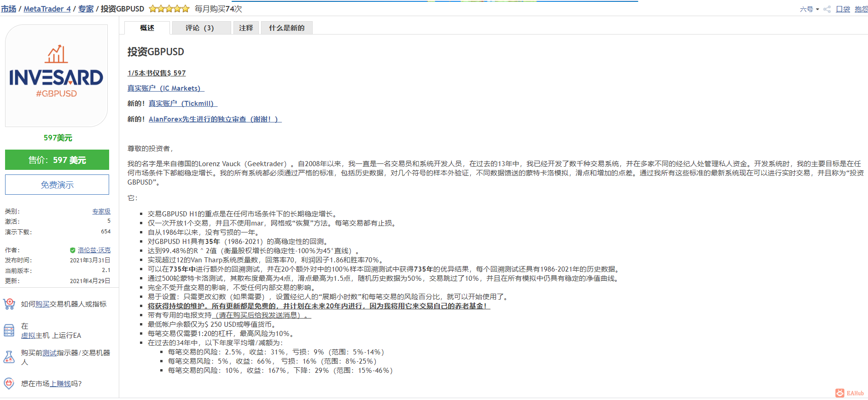Click the green verified badge beside 洛伦兹·沃克
Viewport: 868px width, 400px height.
pyautogui.click(x=73, y=250)
